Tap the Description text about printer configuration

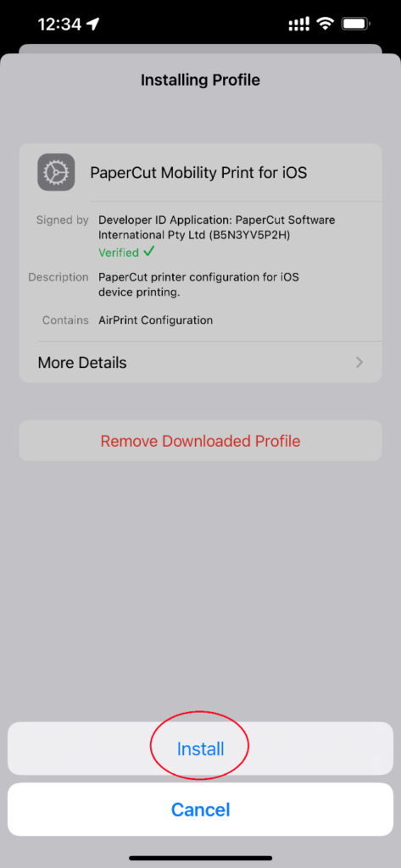[198, 285]
